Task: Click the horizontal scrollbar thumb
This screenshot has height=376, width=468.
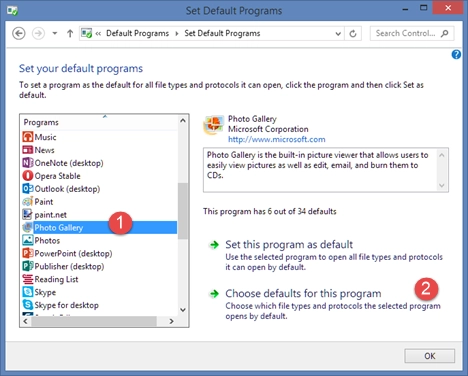Action: pyautogui.click(x=94, y=321)
